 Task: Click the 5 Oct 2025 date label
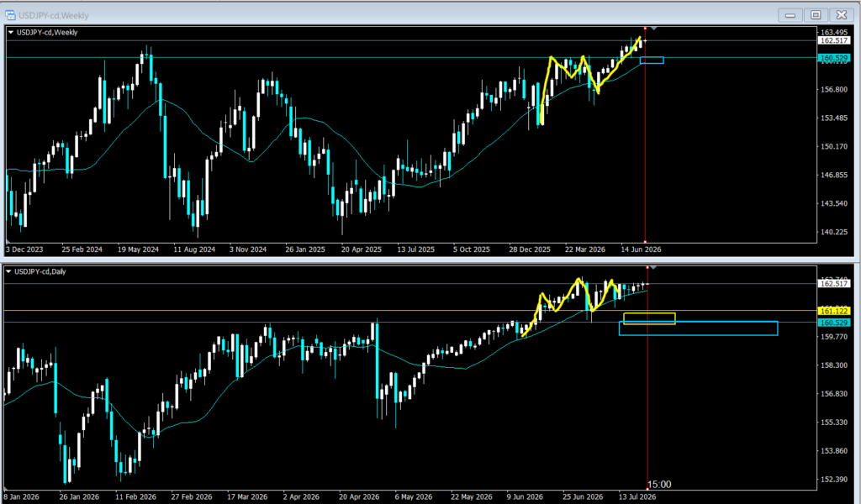pos(471,249)
